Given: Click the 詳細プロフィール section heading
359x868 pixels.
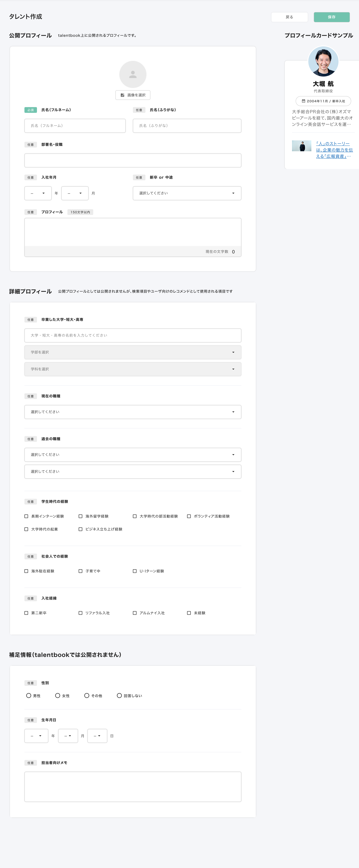Looking at the screenshot, I should click(30, 291).
